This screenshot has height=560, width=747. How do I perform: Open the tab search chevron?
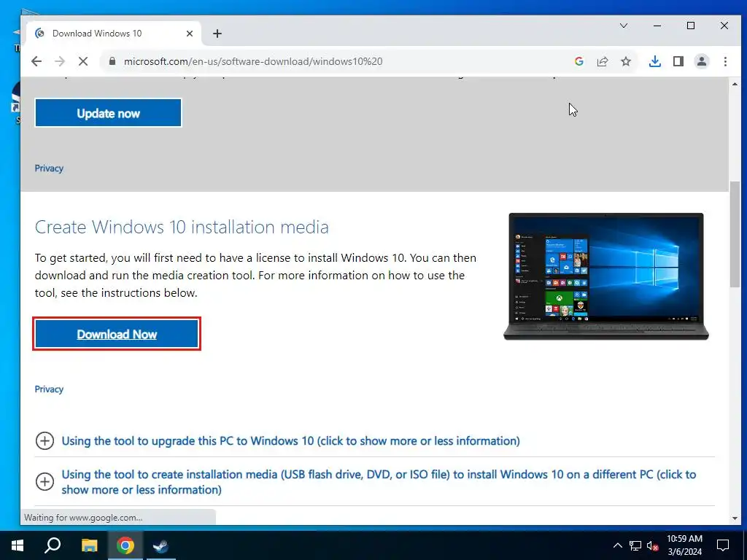coord(624,26)
